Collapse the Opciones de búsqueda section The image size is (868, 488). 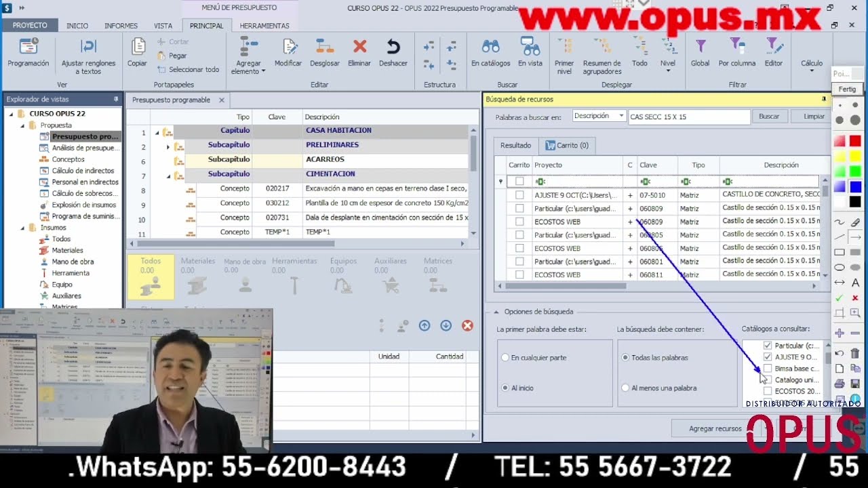coord(496,312)
